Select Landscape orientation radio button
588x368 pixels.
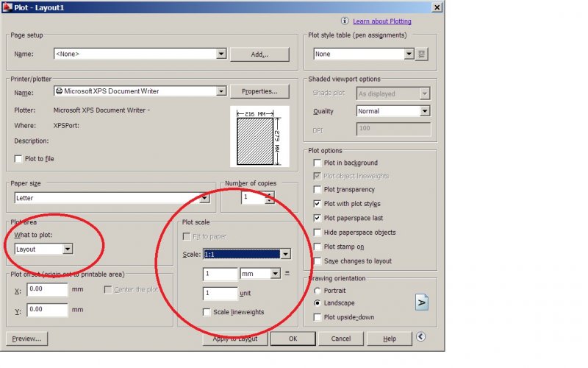[318, 302]
